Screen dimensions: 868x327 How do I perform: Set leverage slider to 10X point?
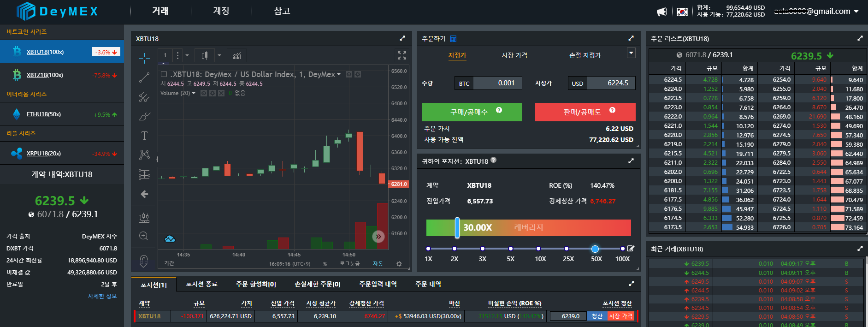(x=538, y=249)
